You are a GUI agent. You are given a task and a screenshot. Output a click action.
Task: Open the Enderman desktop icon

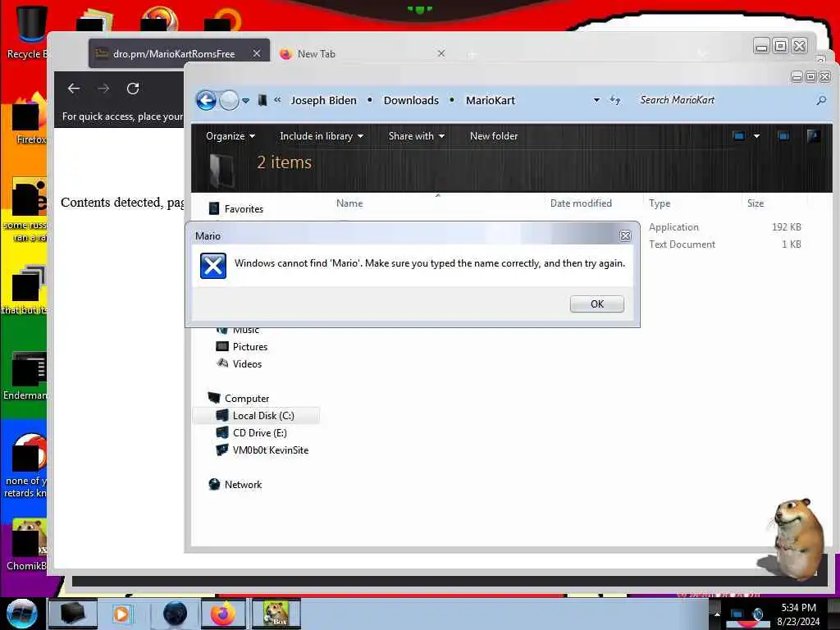tap(25, 376)
